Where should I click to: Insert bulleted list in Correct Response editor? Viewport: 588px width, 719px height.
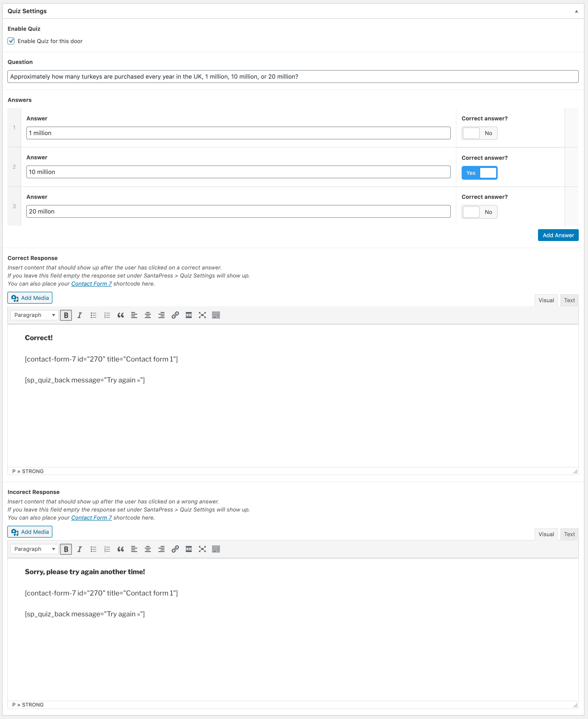[x=93, y=315]
